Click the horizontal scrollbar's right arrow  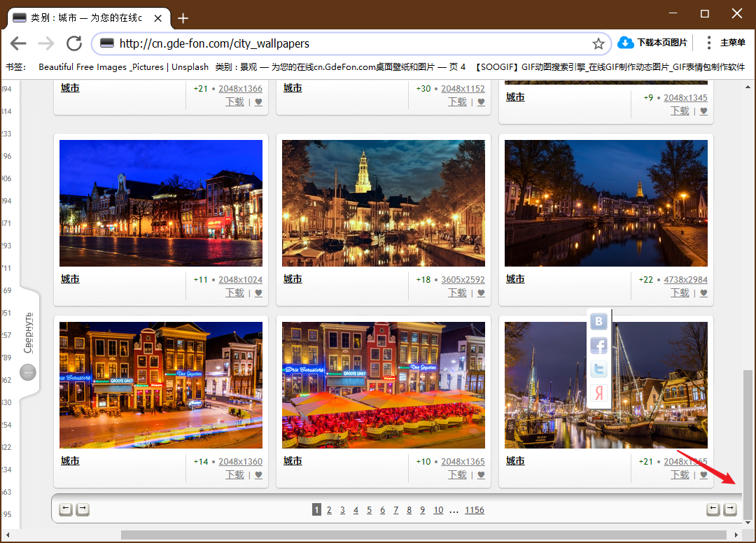[736, 535]
